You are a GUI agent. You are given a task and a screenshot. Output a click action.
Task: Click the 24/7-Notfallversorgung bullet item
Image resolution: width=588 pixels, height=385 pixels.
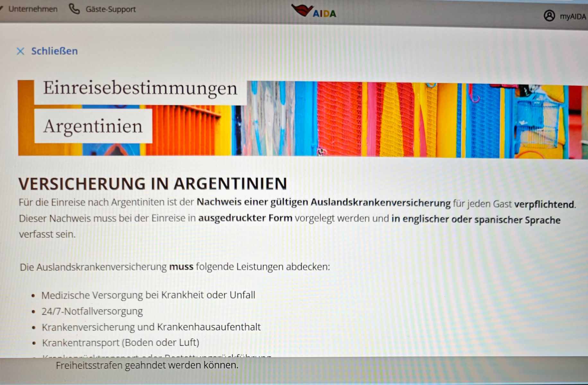pyautogui.click(x=92, y=311)
